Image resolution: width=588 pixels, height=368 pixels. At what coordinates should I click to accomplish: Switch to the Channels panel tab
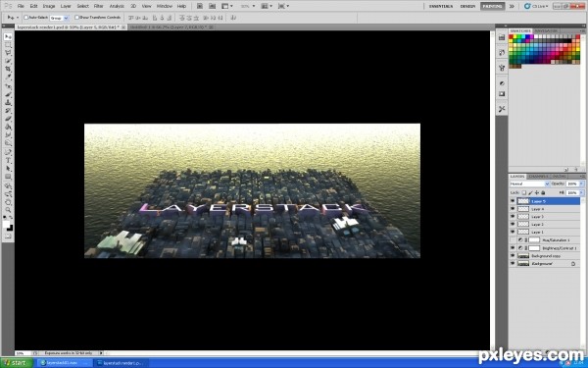tap(538, 177)
